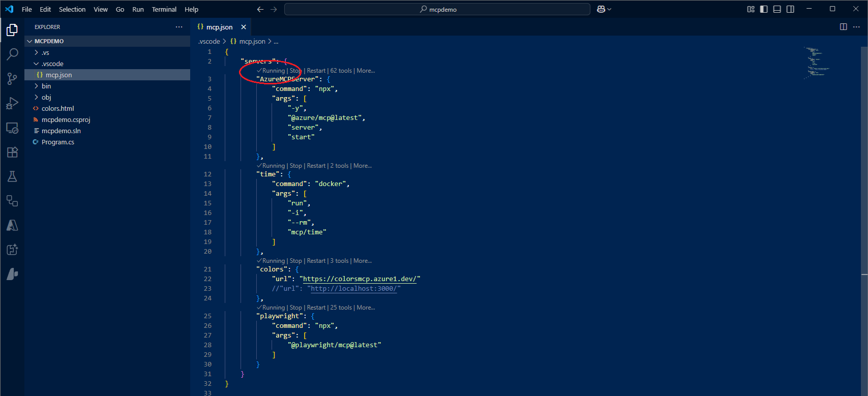Click Stop for the playwright server
Screen dimensions: 868x396
pos(295,308)
